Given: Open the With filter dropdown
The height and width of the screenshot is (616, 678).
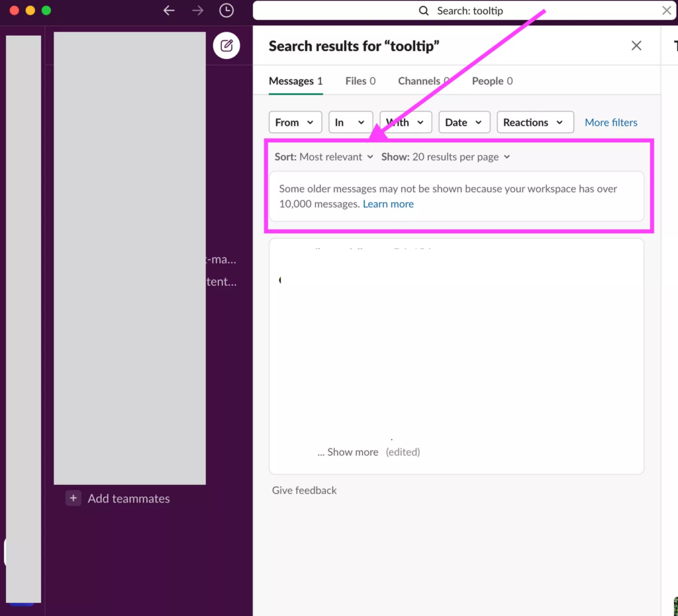Looking at the screenshot, I should pos(406,123).
